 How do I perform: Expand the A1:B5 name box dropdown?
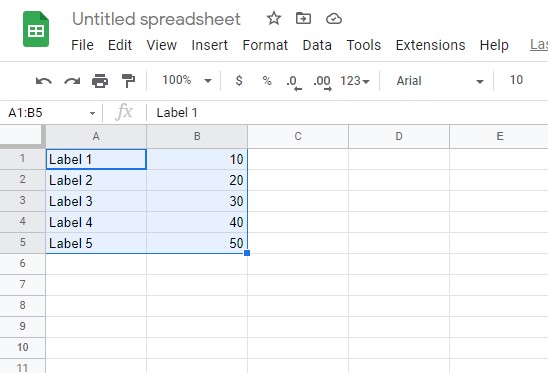tap(92, 113)
